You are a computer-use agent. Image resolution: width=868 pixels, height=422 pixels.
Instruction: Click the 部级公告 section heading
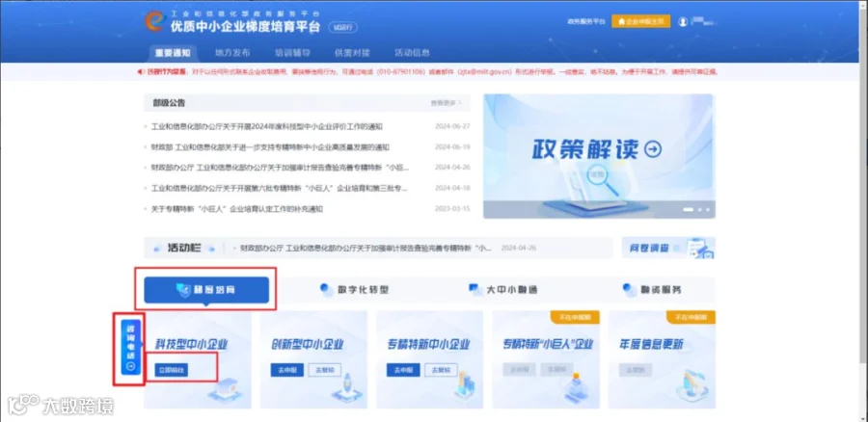(170, 103)
